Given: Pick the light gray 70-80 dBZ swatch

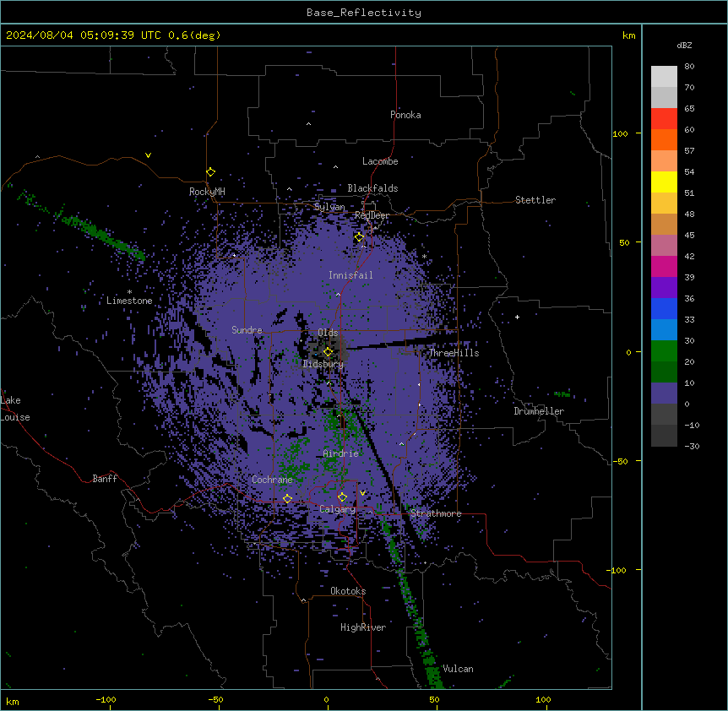Looking at the screenshot, I should tap(664, 77).
